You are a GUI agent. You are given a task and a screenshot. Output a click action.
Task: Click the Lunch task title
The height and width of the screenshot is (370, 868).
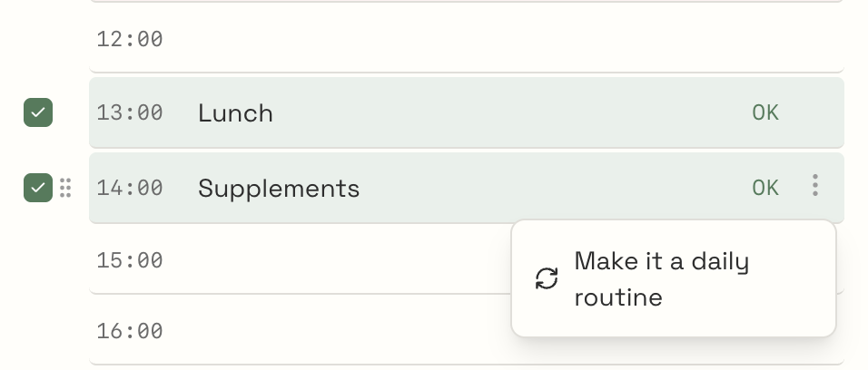tap(235, 113)
